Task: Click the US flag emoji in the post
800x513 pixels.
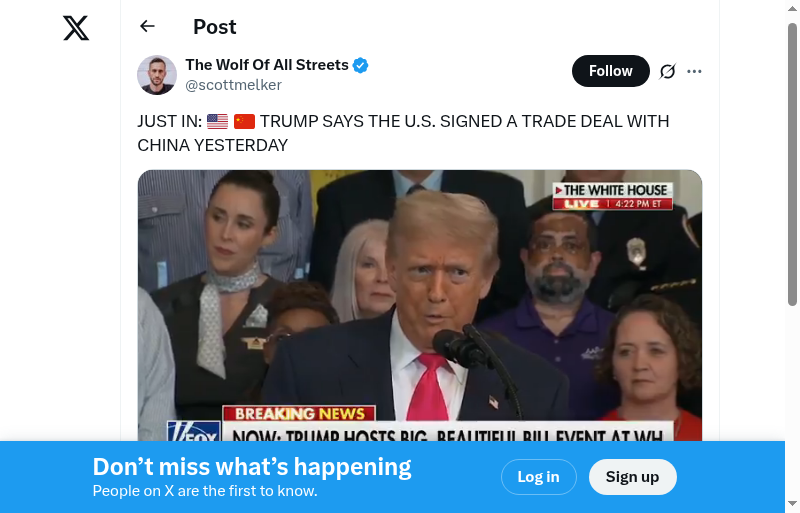Action: 217,121
